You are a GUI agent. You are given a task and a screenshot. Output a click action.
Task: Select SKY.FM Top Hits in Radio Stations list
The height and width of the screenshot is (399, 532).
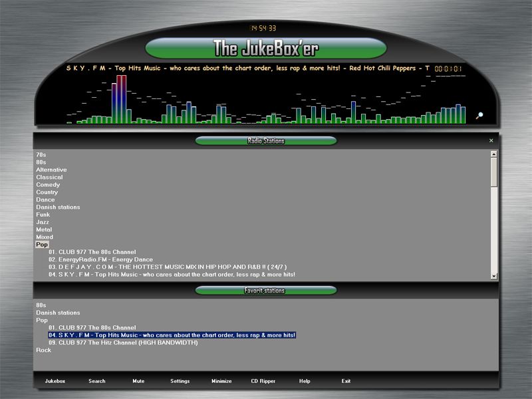(x=172, y=274)
